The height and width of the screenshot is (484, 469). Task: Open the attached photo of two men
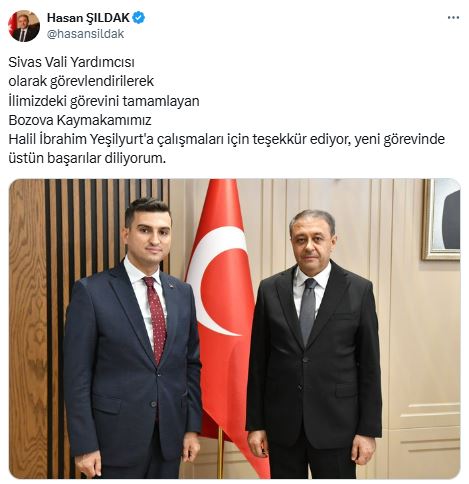[x=235, y=329]
